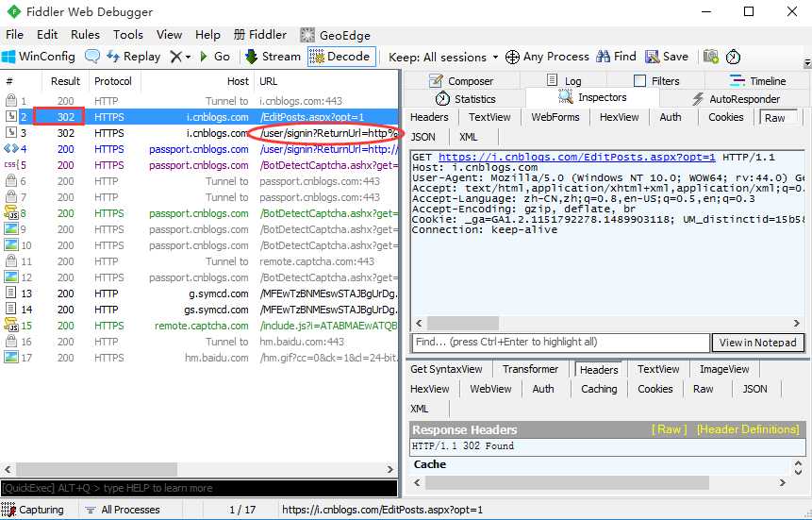Click session 17 image icon
The height and width of the screenshot is (520, 812).
[x=11, y=358]
